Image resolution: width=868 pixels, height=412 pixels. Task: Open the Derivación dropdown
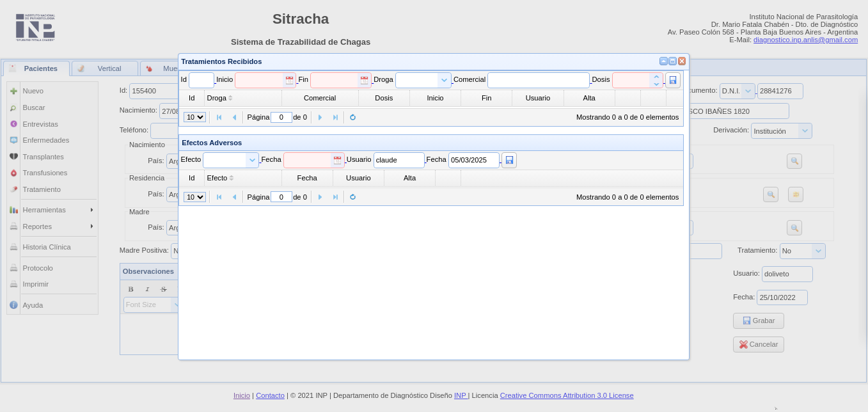805,131
